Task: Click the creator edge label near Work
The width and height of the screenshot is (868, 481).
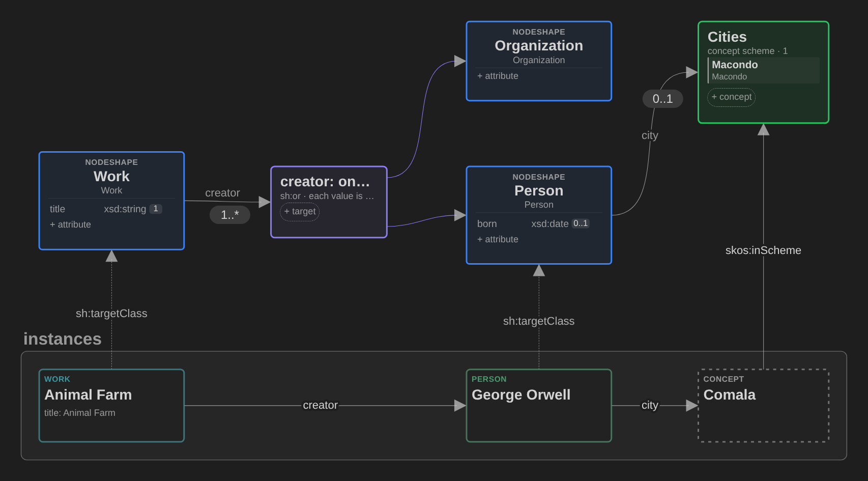Action: 222,193
